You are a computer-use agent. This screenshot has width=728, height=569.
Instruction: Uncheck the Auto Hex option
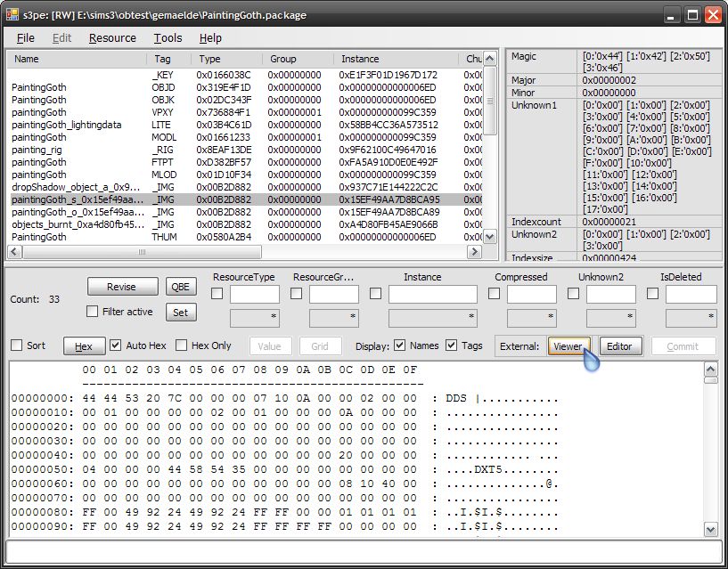(x=116, y=345)
